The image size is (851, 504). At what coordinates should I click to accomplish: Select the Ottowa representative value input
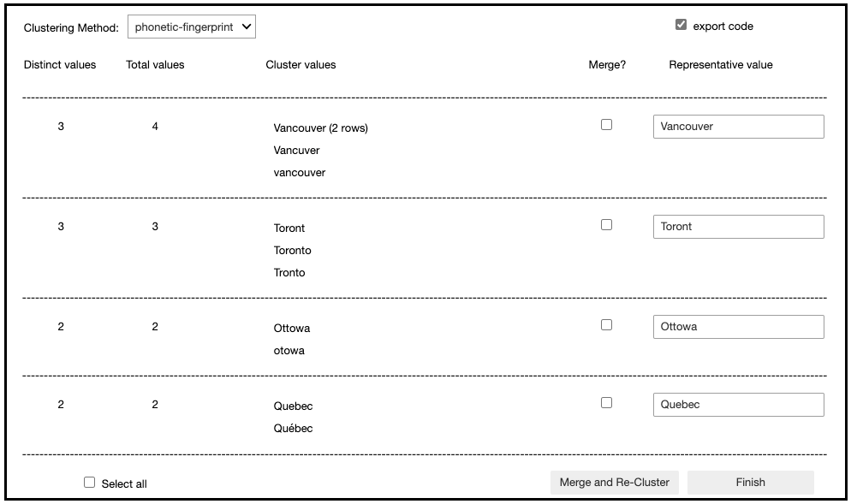point(739,327)
